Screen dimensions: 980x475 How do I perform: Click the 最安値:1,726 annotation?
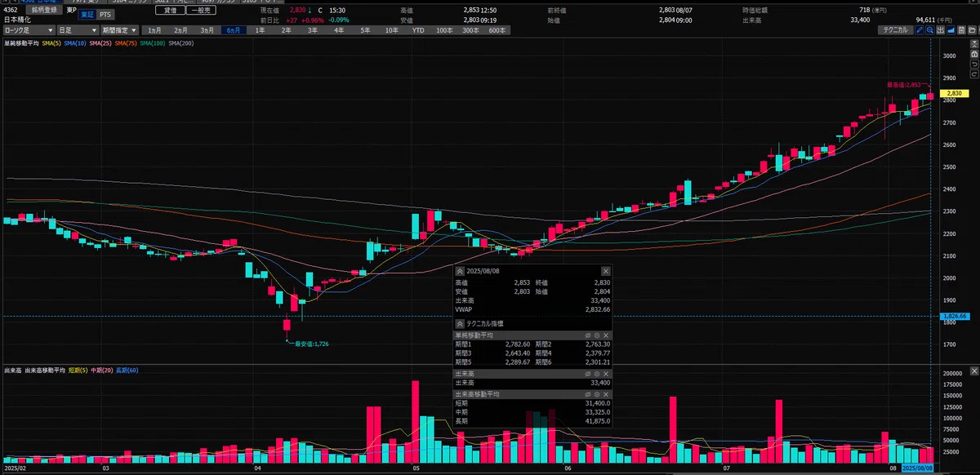click(313, 344)
